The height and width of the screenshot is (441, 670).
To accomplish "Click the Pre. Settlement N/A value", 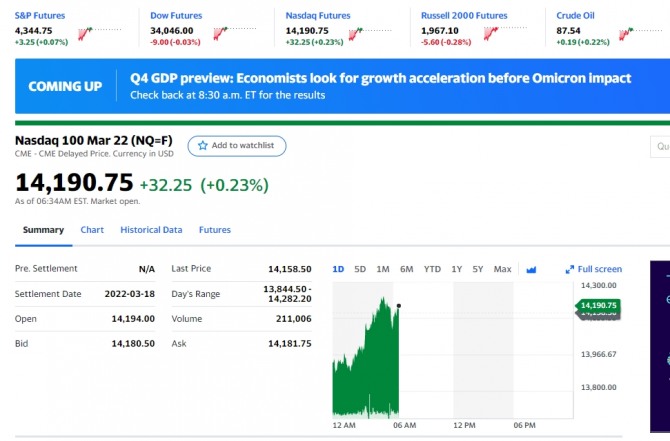I will coord(147,269).
